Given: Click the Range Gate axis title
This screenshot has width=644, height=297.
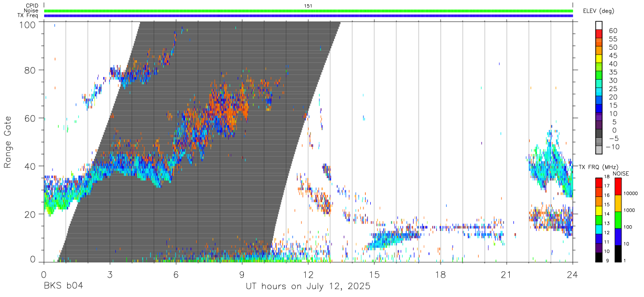Looking at the screenshot, I should point(8,141).
